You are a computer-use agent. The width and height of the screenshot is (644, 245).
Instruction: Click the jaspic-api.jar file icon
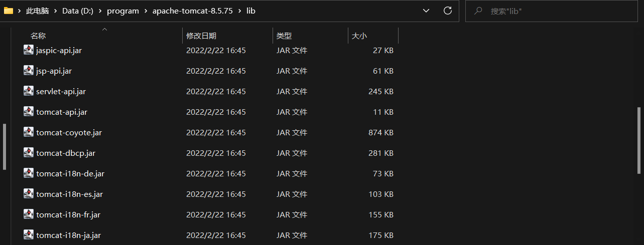point(29,50)
